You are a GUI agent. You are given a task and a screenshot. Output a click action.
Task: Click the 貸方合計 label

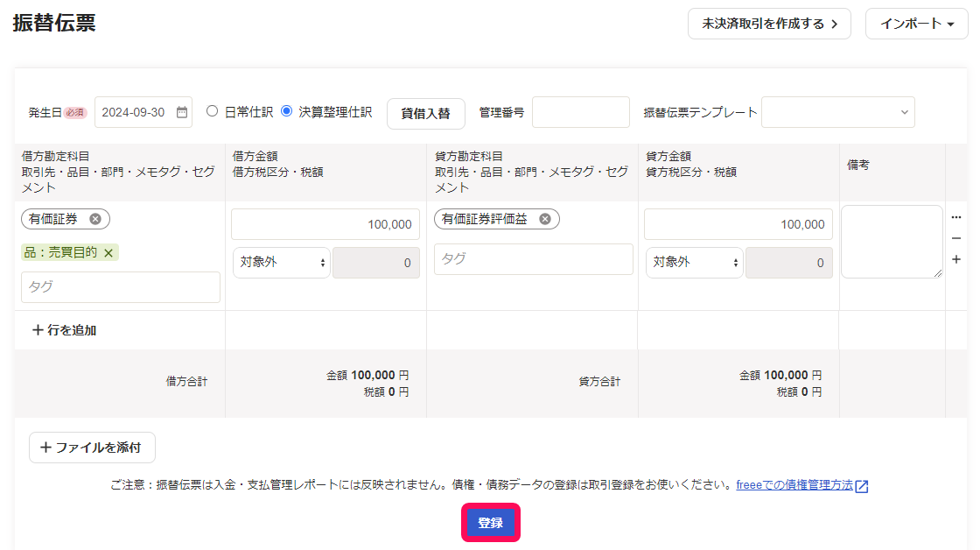tap(599, 382)
